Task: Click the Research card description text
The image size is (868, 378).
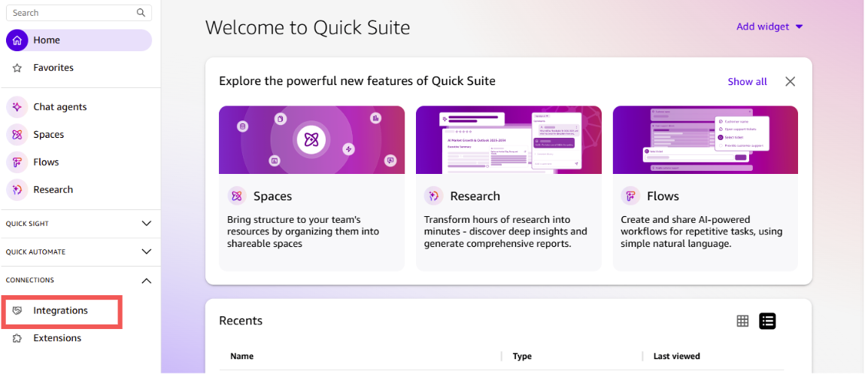Action: (x=505, y=232)
